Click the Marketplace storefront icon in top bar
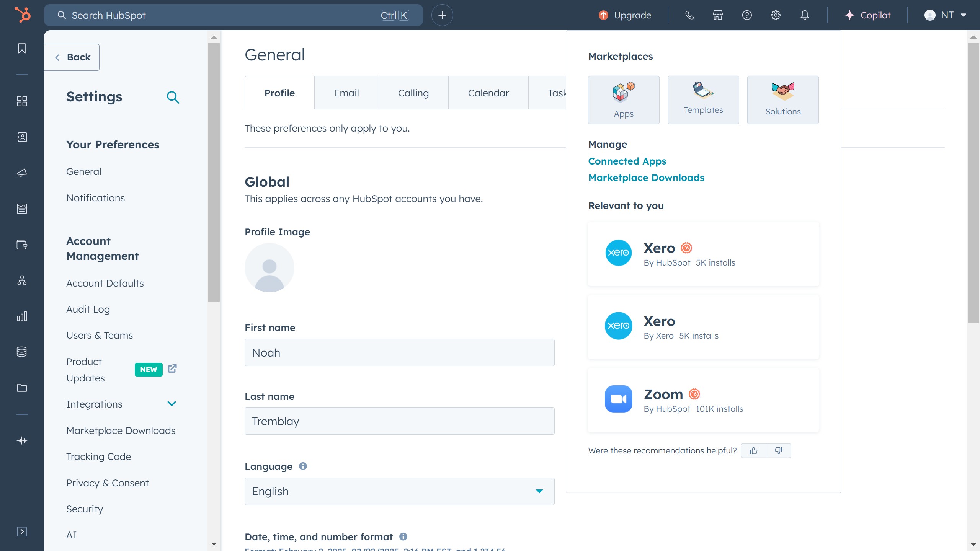The height and width of the screenshot is (551, 980). tap(718, 15)
